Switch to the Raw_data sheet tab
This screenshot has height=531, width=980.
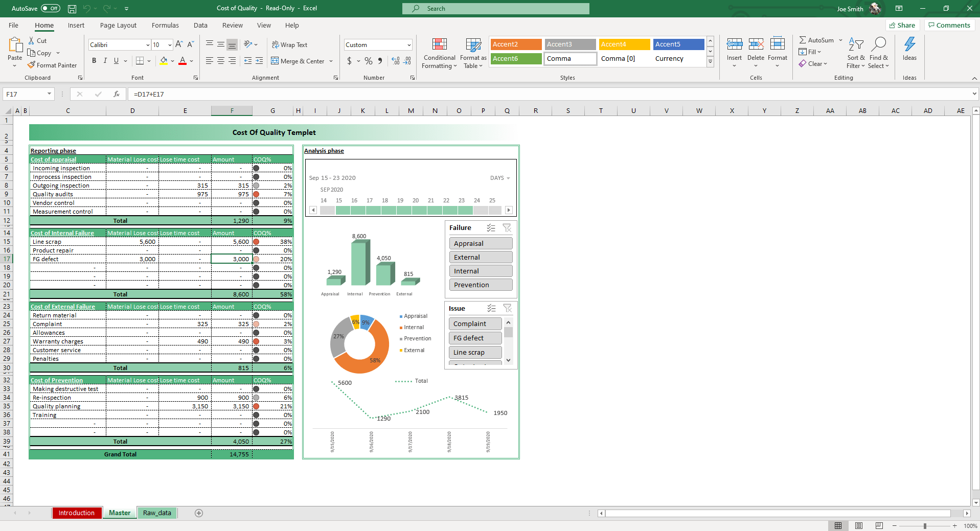tap(157, 513)
